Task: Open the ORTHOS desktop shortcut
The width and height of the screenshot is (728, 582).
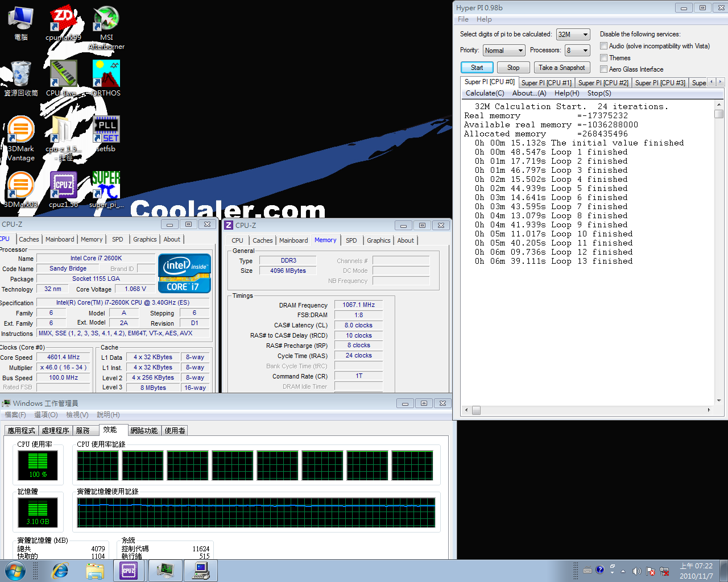Action: pyautogui.click(x=106, y=78)
